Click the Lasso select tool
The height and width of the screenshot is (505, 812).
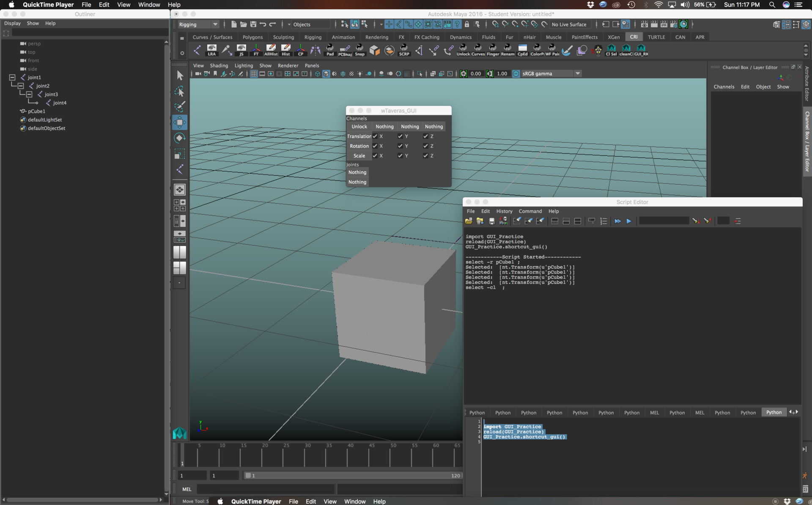pos(179,91)
